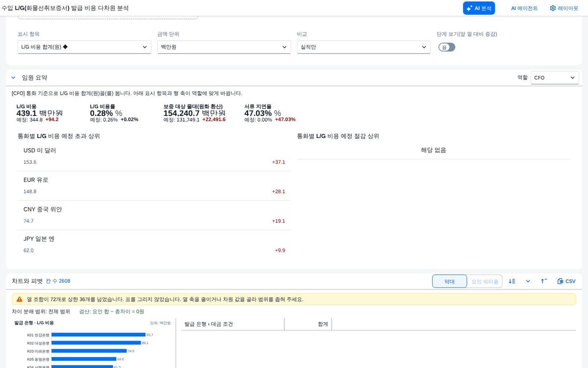Viewport: 588px width, 368px height.
Task: Click the L/G 비용 439.1 KPI
Action: 40,113
